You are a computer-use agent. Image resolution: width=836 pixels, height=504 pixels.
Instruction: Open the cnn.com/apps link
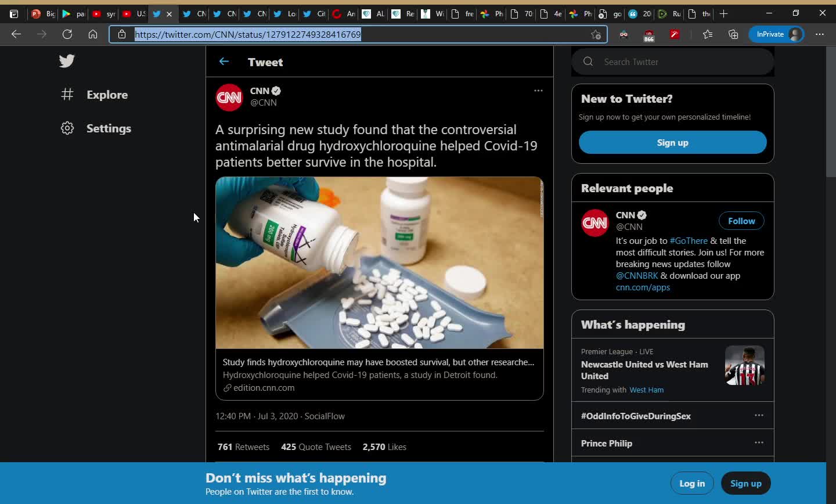tap(643, 287)
